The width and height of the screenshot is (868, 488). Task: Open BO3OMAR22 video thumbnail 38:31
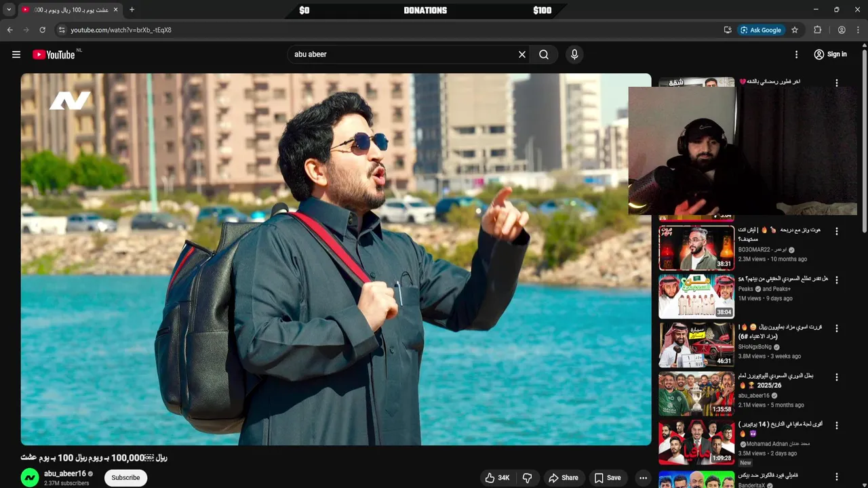click(x=696, y=247)
